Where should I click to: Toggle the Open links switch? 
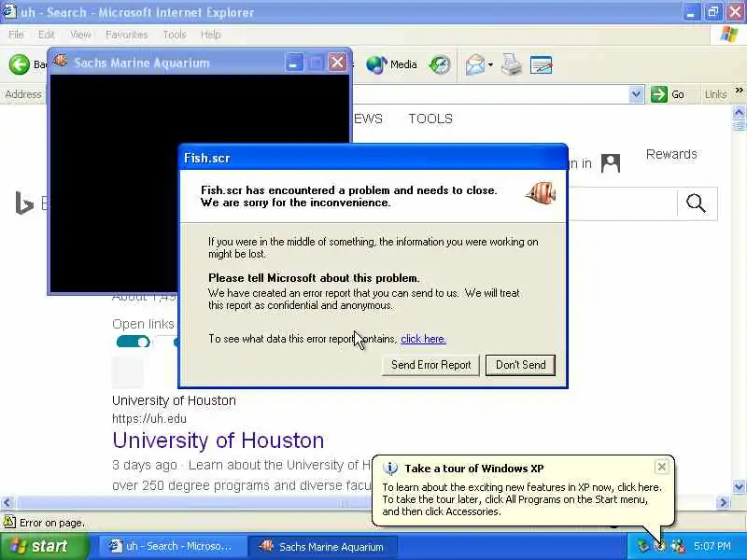point(133,342)
